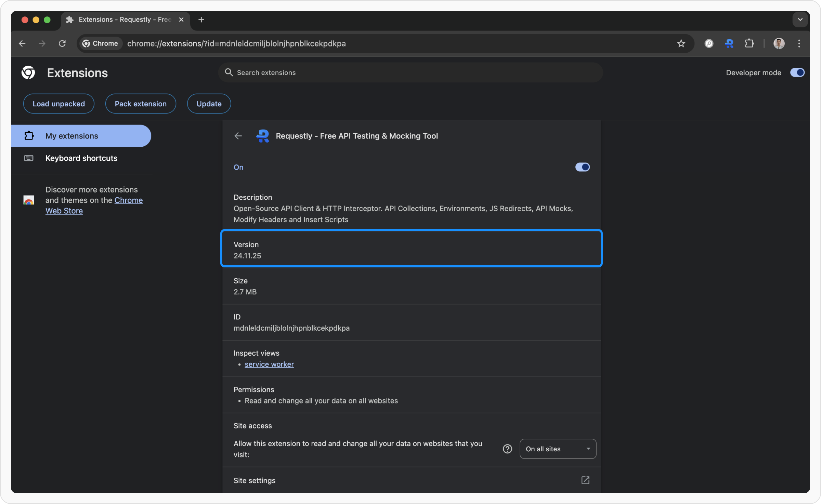Reload the page

(62, 43)
